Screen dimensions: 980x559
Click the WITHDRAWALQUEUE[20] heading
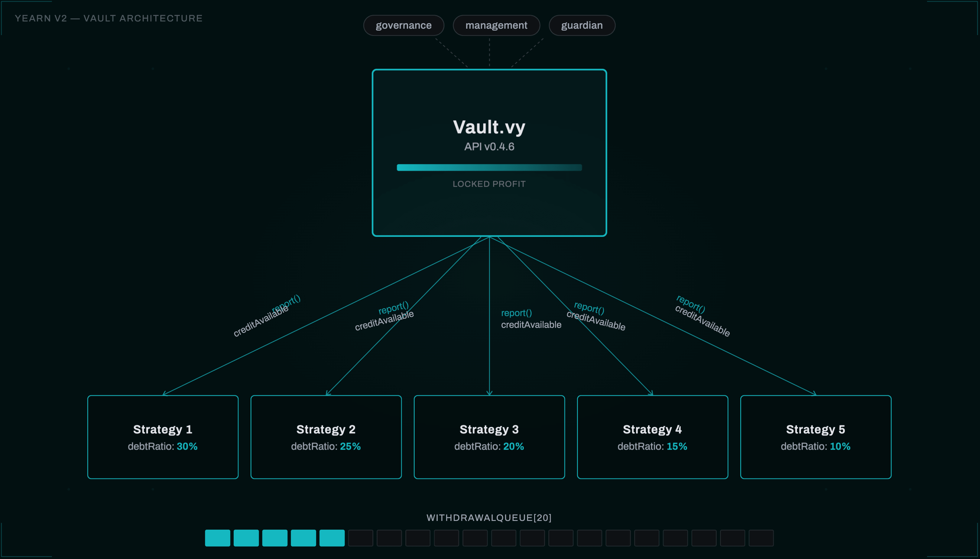point(489,518)
